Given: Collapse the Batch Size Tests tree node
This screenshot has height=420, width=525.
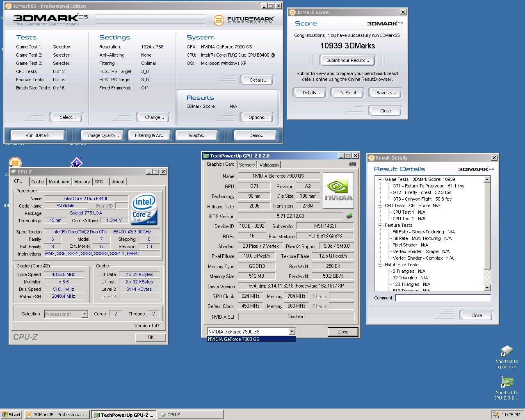Looking at the screenshot, I should point(380,265).
